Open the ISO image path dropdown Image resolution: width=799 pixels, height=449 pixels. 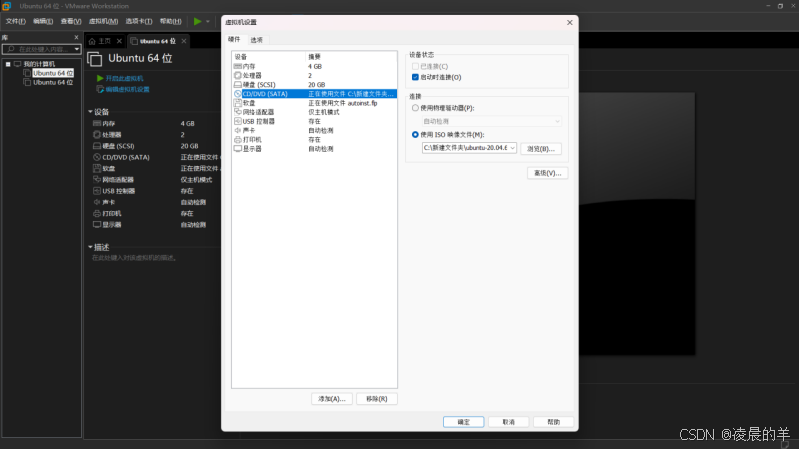pos(512,148)
